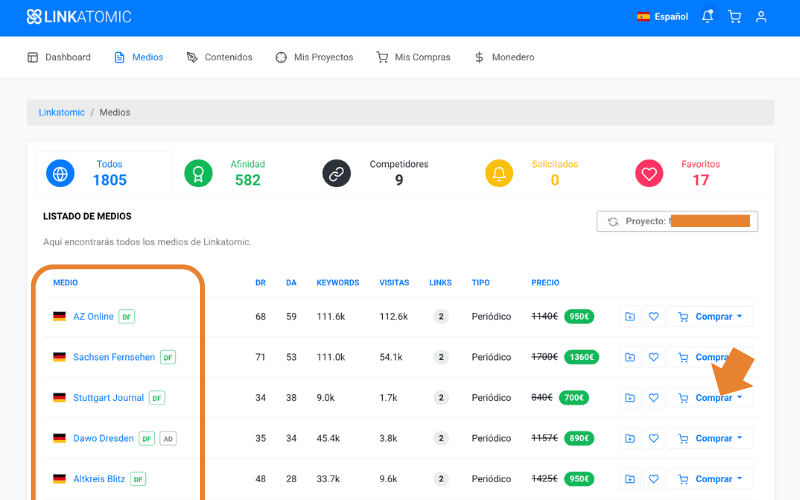The height and width of the screenshot is (500, 800).
Task: Open the Español language selector
Action: point(663,17)
